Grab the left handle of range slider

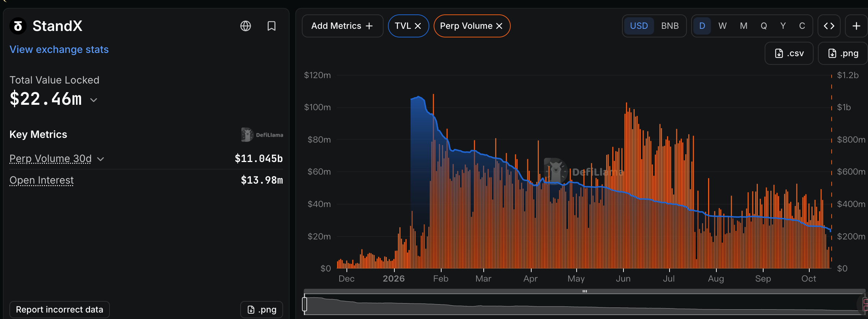click(305, 304)
